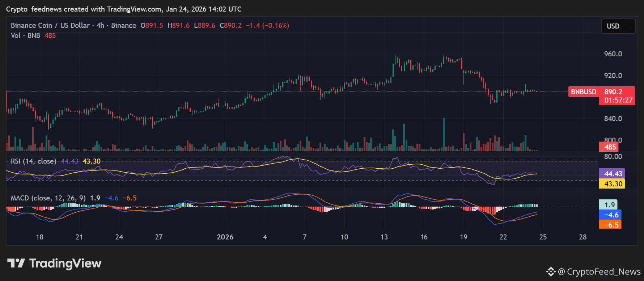Click date label 10 on the time axis
The image size is (644, 281).
(344, 237)
